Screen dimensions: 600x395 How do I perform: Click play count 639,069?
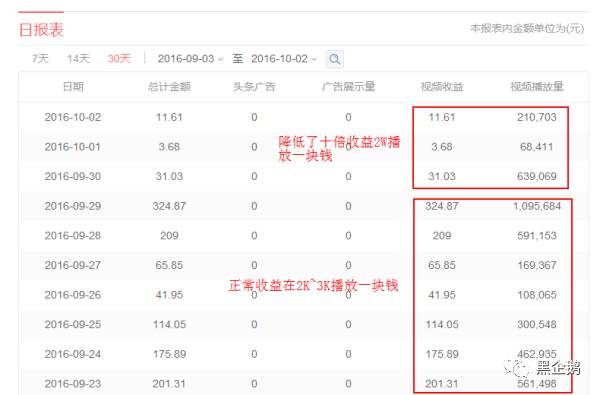click(x=537, y=176)
